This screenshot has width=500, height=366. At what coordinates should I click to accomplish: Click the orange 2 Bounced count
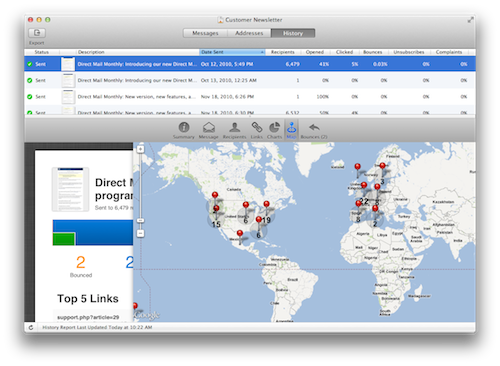(81, 262)
